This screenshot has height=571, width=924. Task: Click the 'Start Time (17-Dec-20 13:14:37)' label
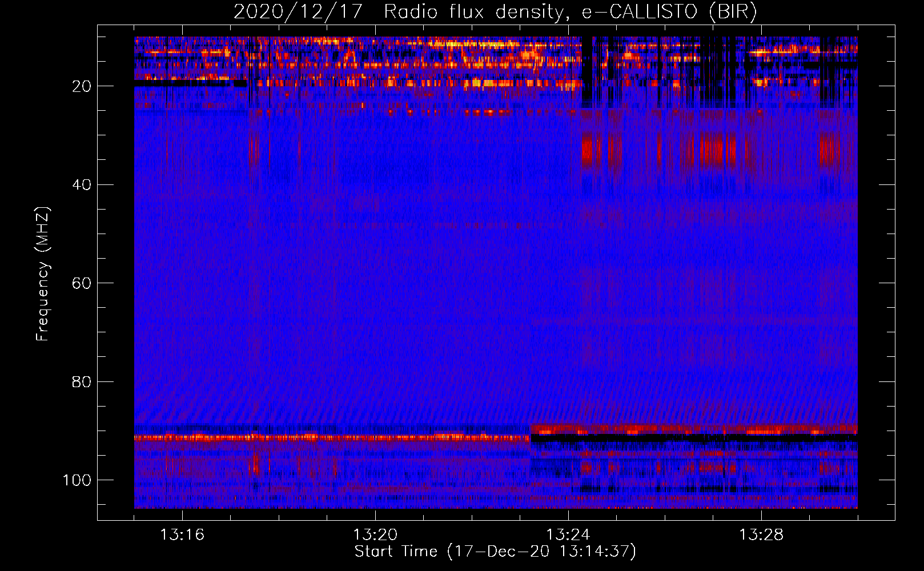point(495,552)
